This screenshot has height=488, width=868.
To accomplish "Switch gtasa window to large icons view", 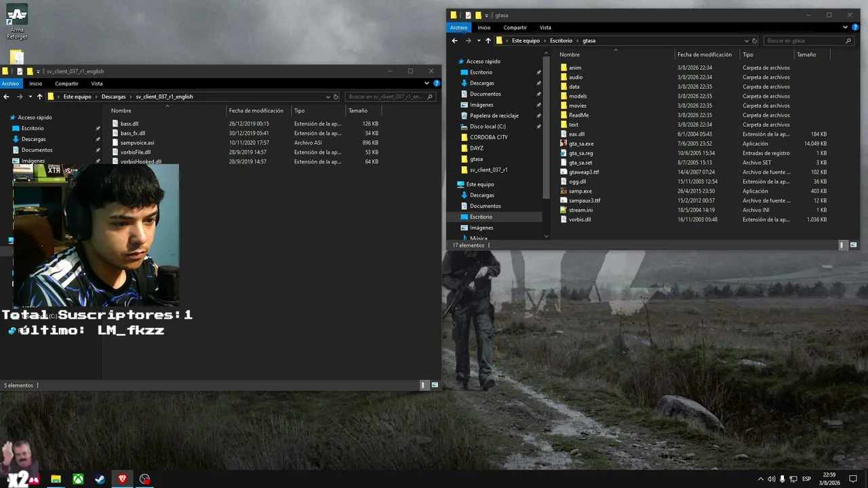I will point(854,245).
